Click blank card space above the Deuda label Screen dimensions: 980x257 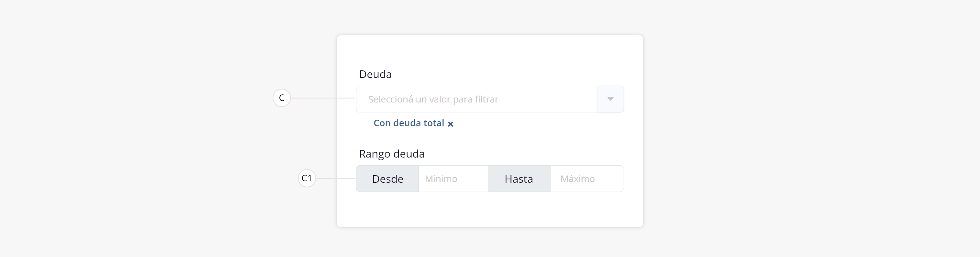tap(490, 52)
